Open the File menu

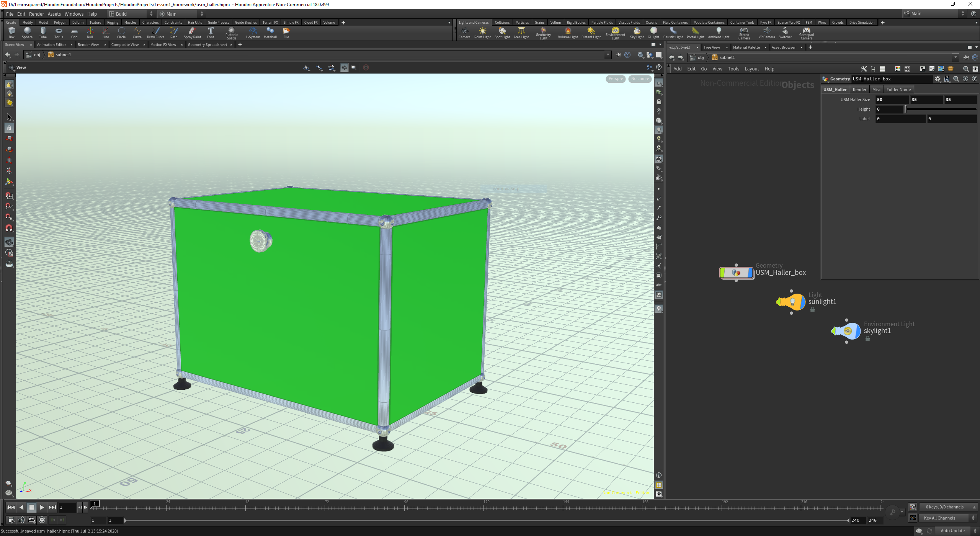(x=10, y=14)
